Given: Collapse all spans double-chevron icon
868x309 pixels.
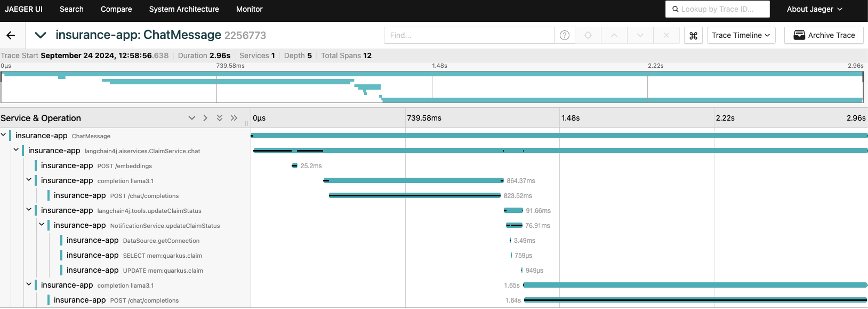Looking at the screenshot, I should 234,118.
